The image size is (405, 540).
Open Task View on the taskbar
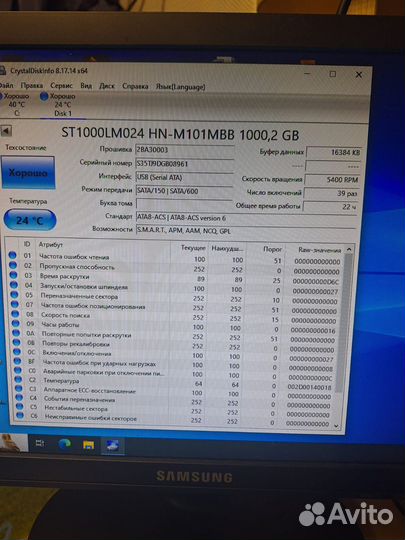[40, 443]
